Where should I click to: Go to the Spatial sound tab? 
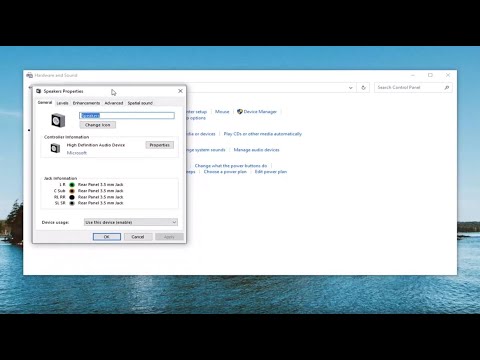pyautogui.click(x=140, y=103)
